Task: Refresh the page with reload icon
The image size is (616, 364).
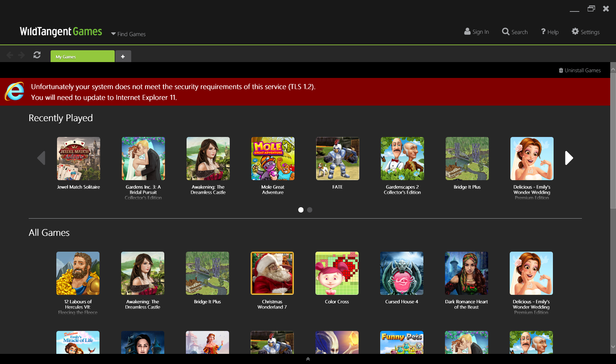Action: (37, 55)
